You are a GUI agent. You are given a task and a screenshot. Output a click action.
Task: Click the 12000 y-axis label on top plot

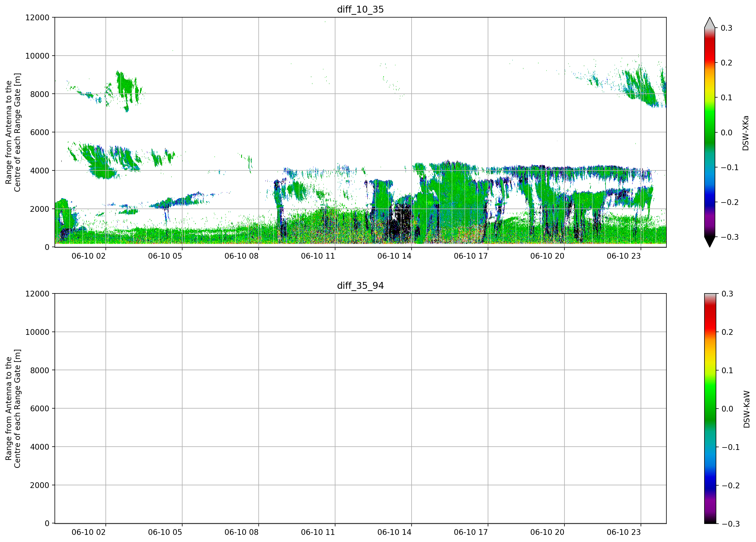click(37, 17)
